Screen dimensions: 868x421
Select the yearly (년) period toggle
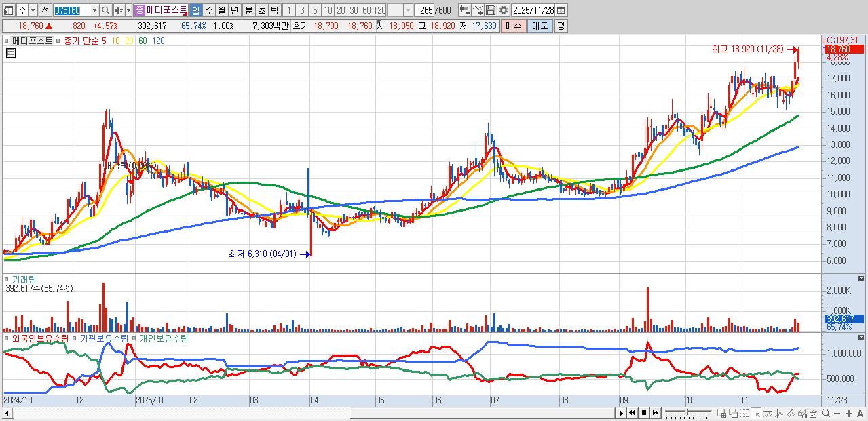pos(234,10)
